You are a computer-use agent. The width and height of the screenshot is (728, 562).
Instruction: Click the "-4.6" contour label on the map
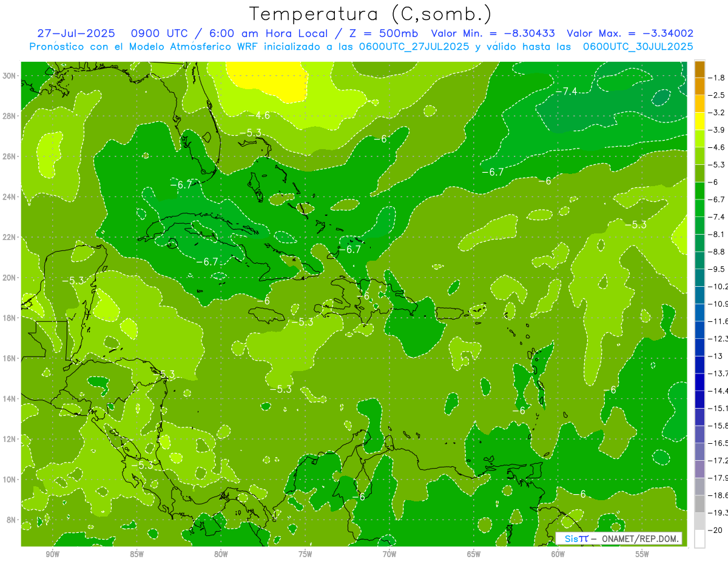[x=260, y=115]
